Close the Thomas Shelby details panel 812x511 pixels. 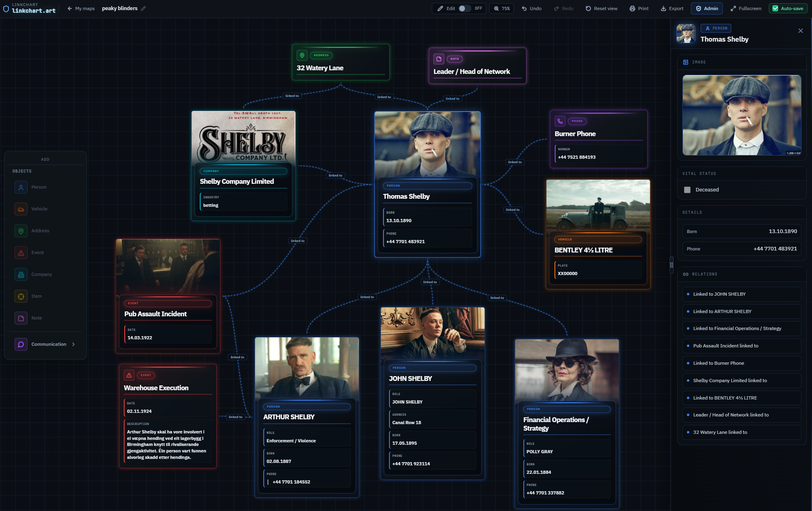coord(801,31)
